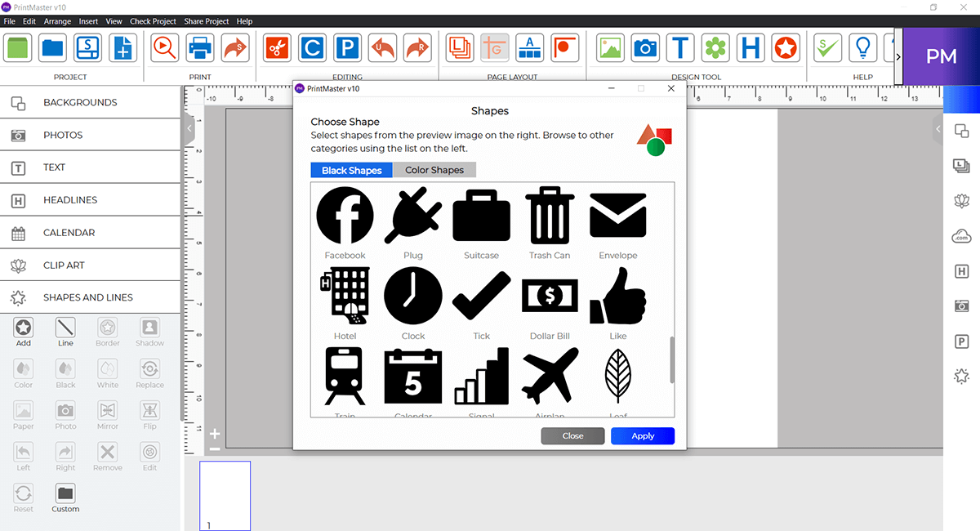Switch to the Color Shapes tab
980x531 pixels.
coord(434,169)
